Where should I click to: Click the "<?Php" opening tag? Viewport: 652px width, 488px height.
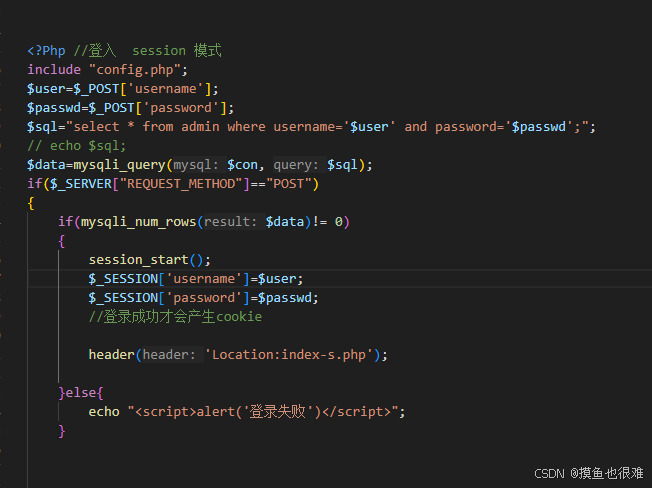pyautogui.click(x=46, y=51)
